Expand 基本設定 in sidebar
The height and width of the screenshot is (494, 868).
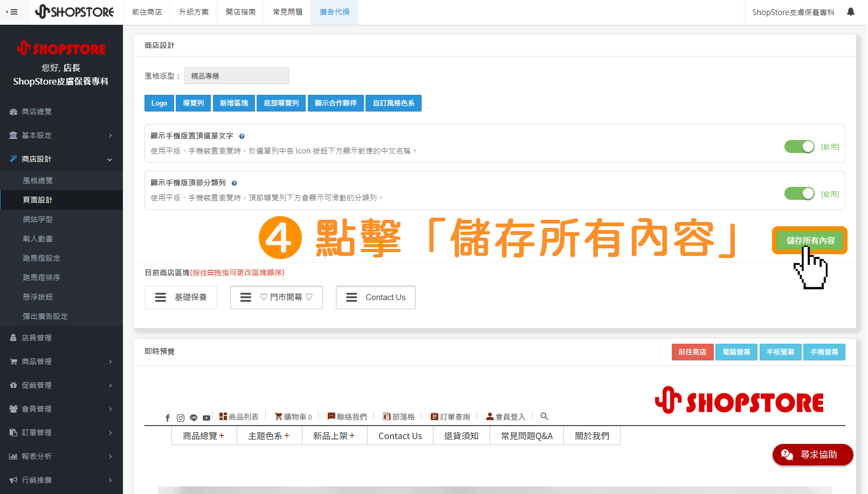click(x=61, y=135)
